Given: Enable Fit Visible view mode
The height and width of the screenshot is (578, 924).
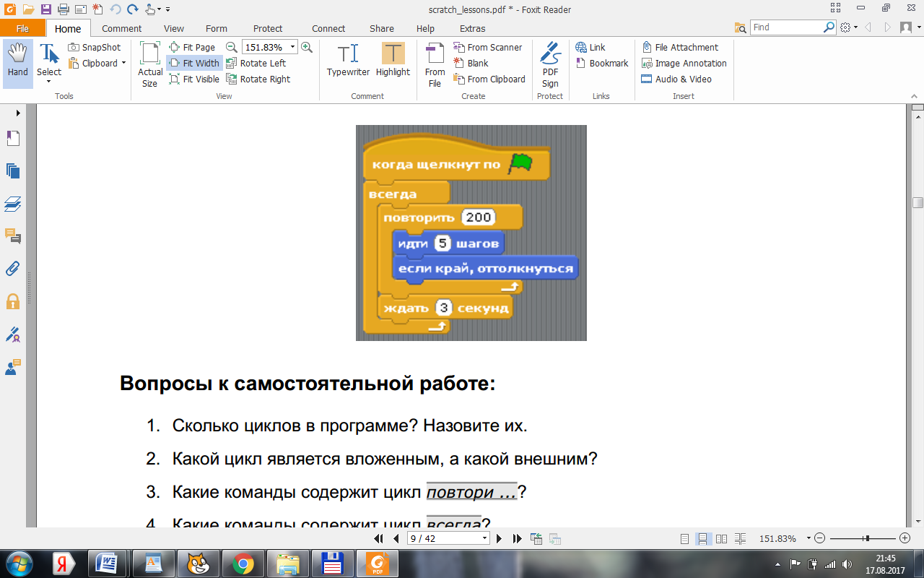Looking at the screenshot, I should [x=194, y=79].
